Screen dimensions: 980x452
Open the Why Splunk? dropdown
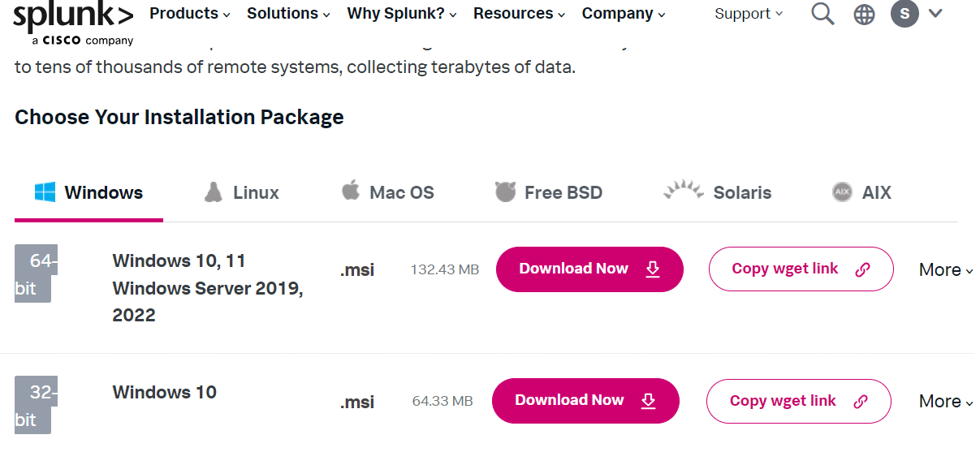tap(401, 14)
